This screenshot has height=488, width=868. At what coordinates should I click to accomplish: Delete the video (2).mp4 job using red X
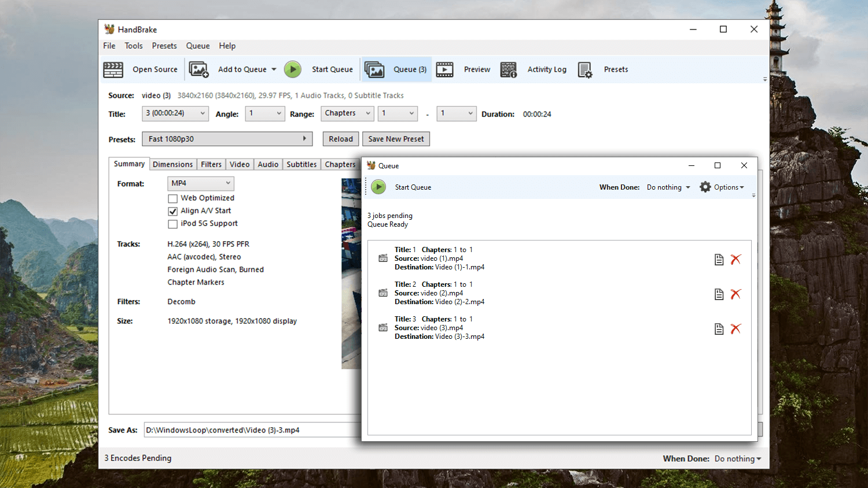[735, 294]
